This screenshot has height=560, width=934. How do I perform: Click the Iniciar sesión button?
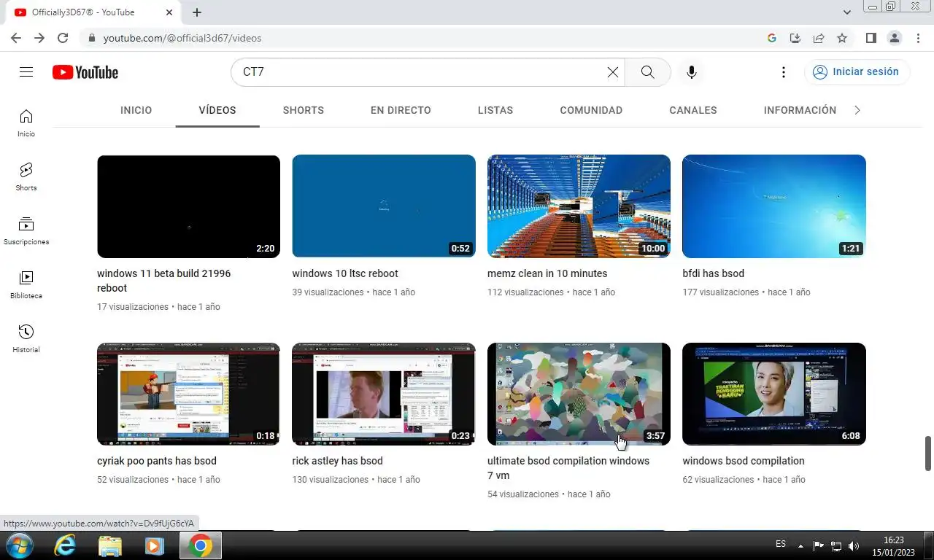point(857,72)
